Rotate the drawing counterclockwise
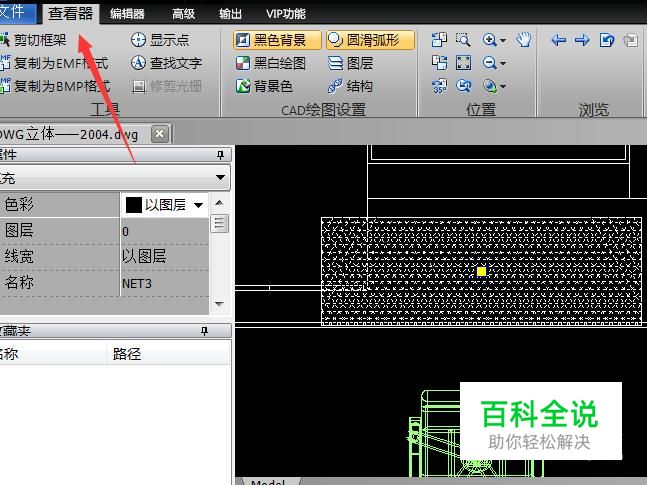The height and width of the screenshot is (485, 647). pos(439,40)
